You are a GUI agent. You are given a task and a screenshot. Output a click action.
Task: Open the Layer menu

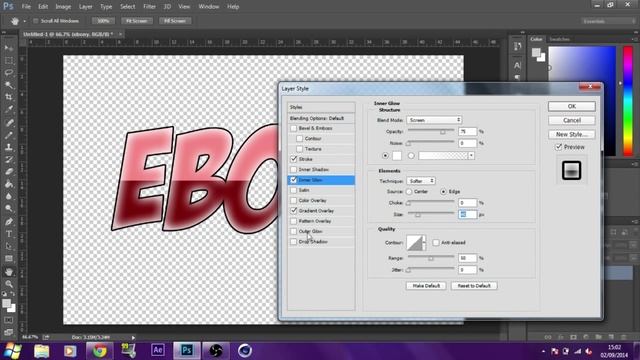85,7
